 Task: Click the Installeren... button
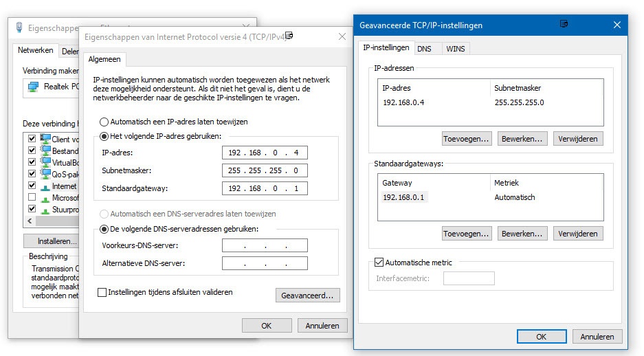[x=52, y=241]
